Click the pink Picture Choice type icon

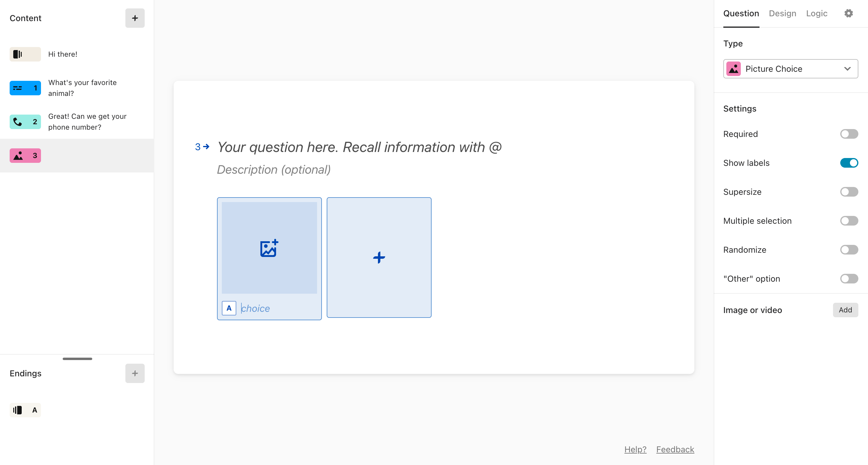[x=734, y=69]
